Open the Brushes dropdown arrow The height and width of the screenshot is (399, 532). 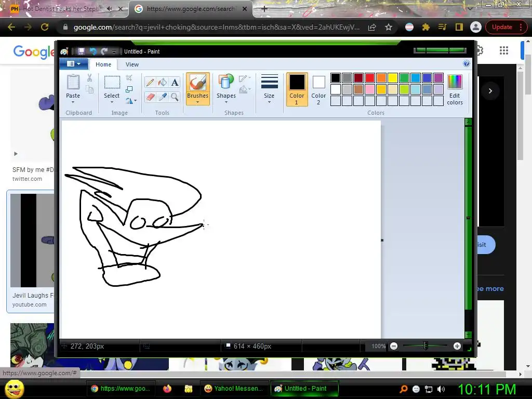click(x=197, y=102)
